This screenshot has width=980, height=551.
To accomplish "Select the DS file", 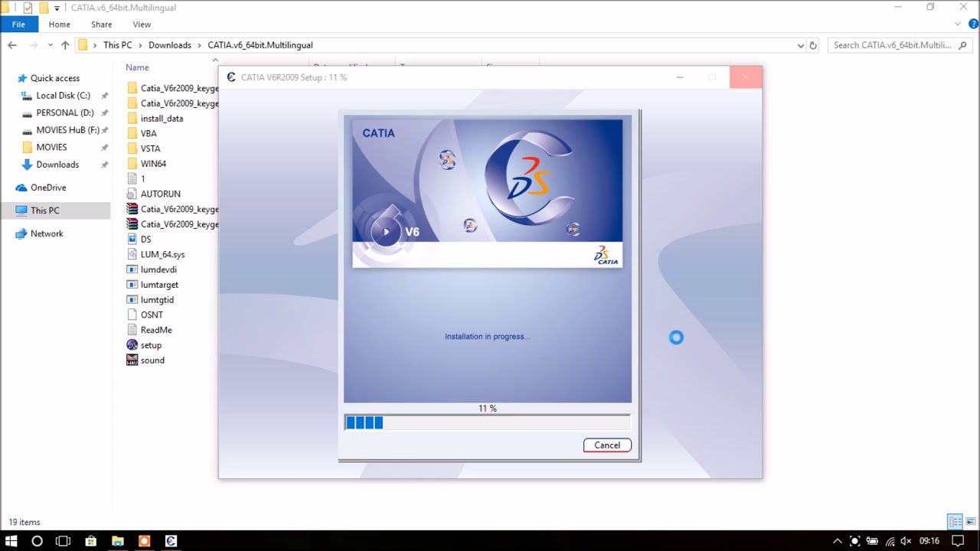I will coord(145,239).
